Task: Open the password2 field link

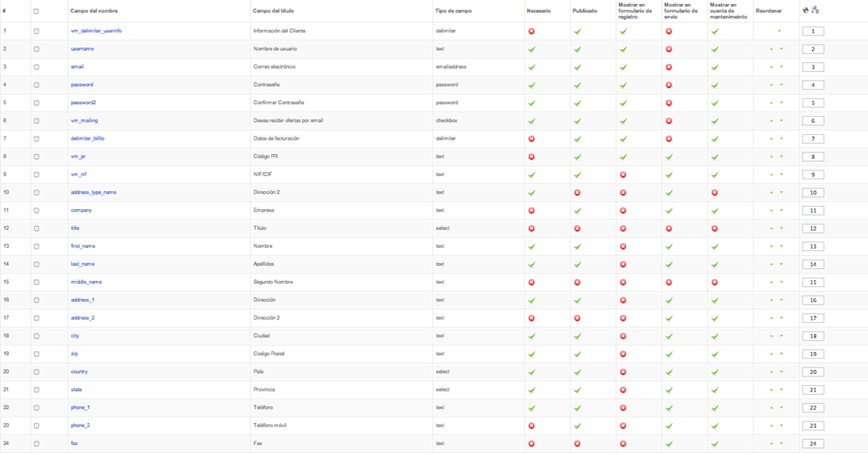Action: pyautogui.click(x=83, y=103)
